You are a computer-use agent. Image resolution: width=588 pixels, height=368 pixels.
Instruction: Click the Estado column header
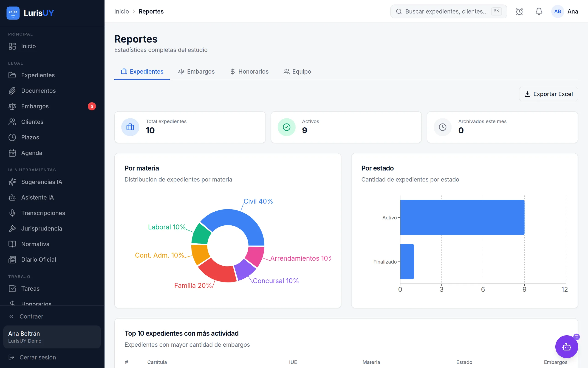point(464,362)
